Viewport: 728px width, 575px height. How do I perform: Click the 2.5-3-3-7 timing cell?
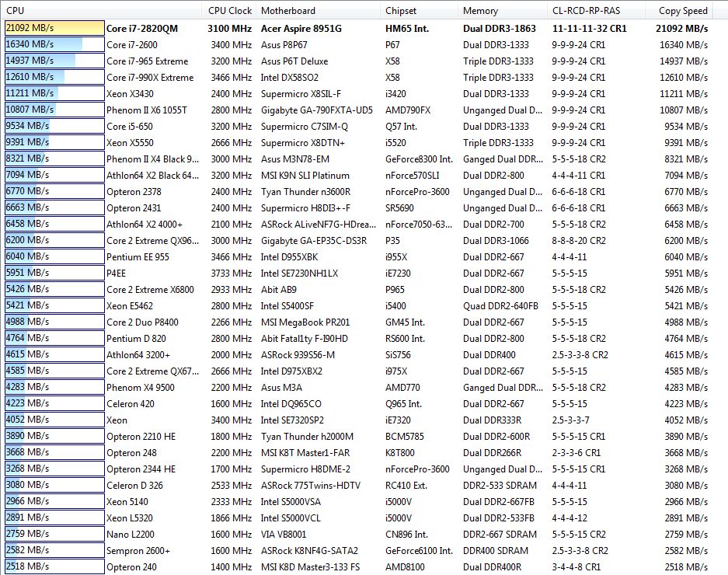570,420
